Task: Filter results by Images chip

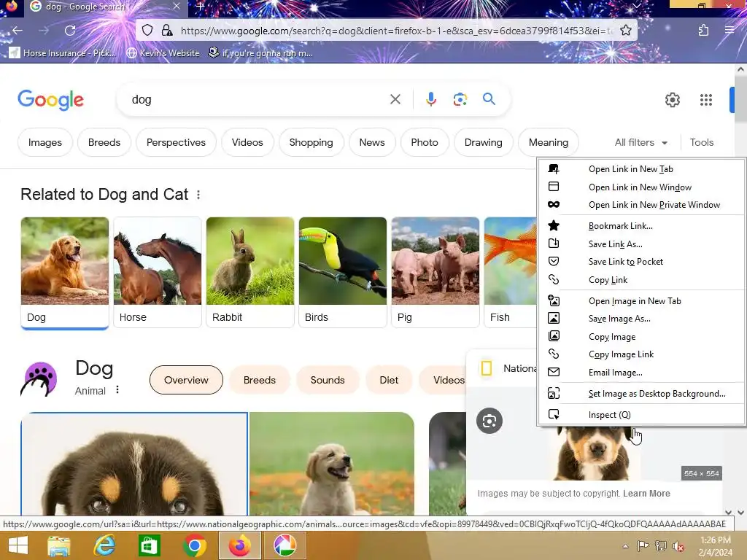Action: [44, 142]
